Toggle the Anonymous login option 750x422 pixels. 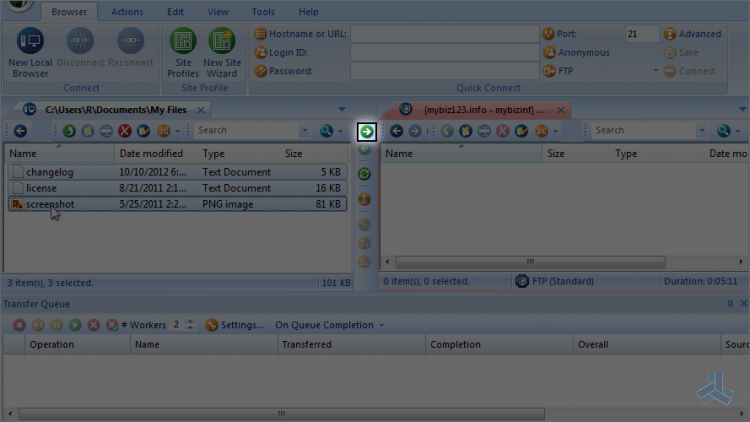click(576, 53)
